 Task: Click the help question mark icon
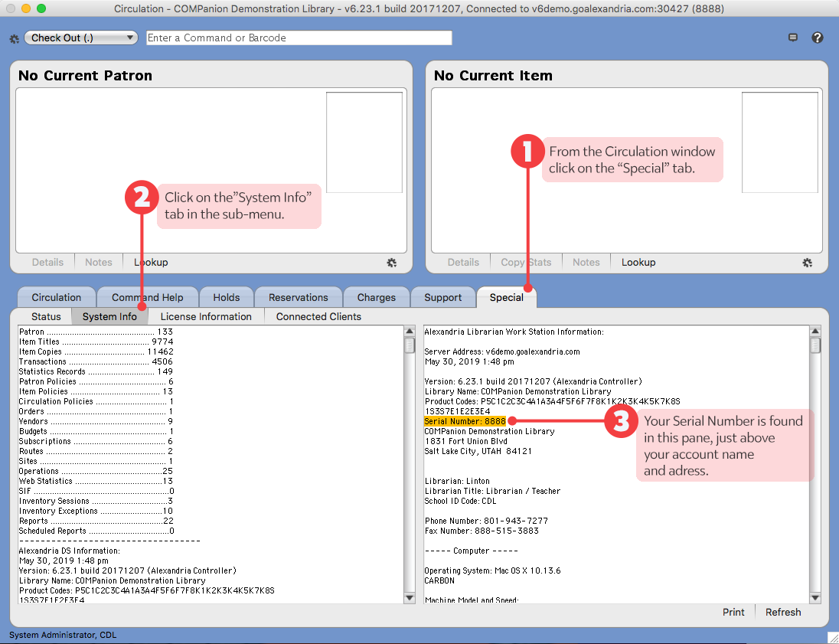[817, 38]
